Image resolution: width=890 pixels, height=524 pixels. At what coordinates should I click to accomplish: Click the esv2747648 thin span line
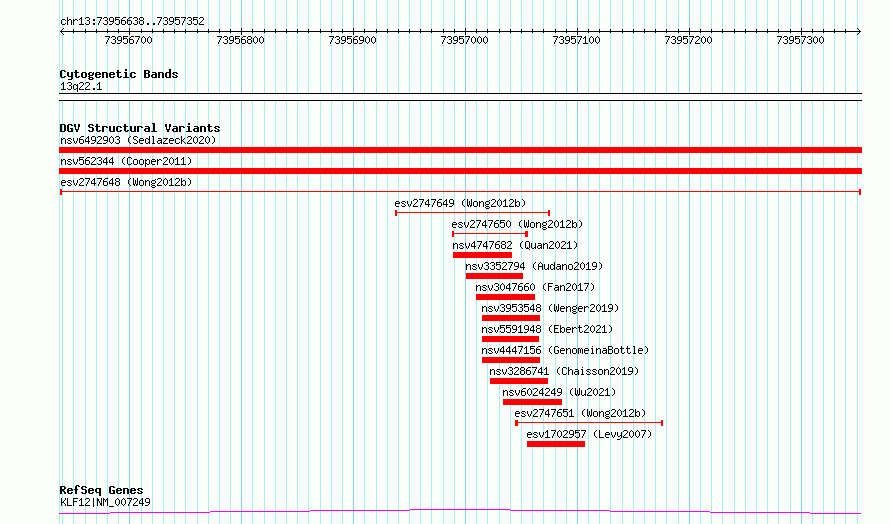460,192
